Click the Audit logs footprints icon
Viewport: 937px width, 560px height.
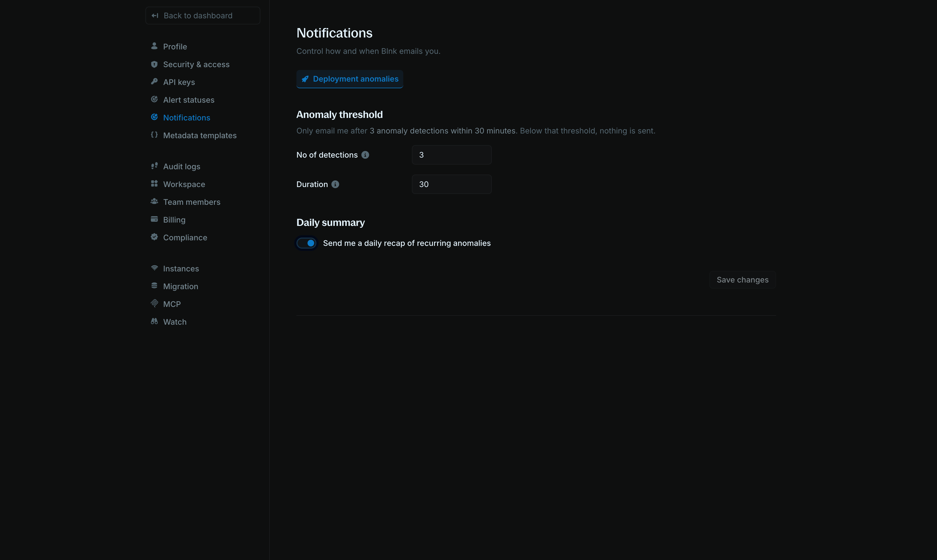point(154,166)
